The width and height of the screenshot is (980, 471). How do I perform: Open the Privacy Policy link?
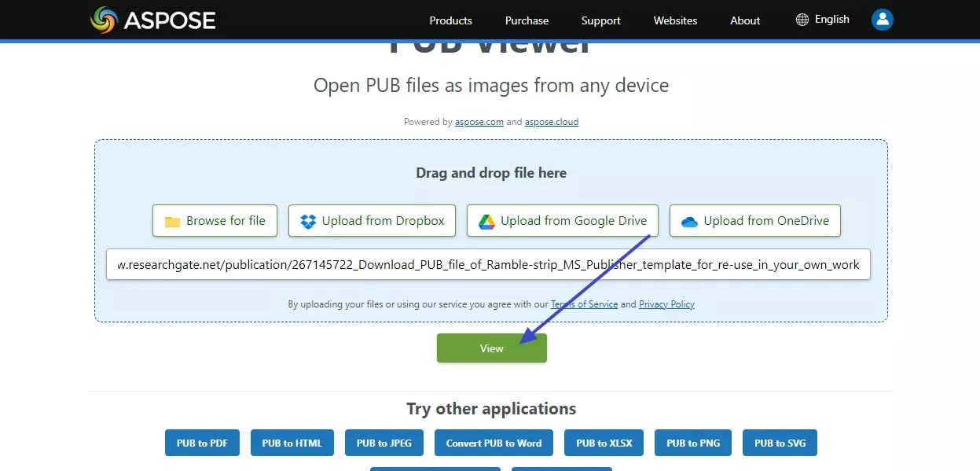click(x=666, y=304)
